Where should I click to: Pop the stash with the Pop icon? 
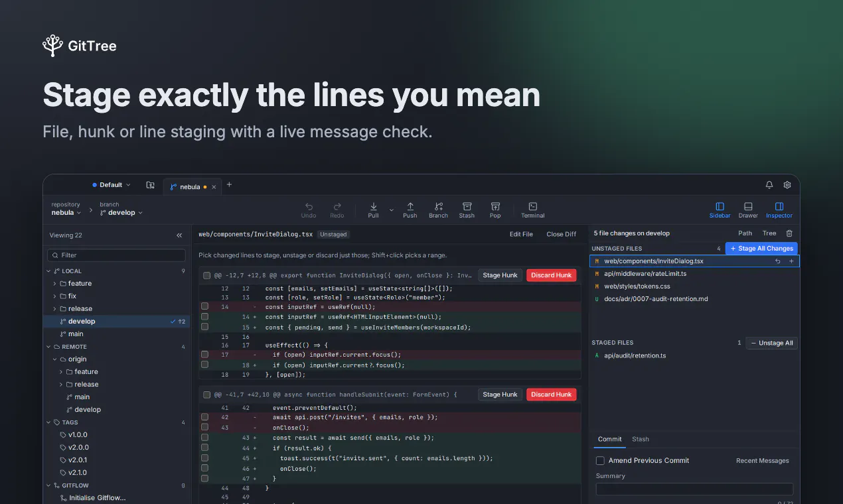[x=495, y=210]
